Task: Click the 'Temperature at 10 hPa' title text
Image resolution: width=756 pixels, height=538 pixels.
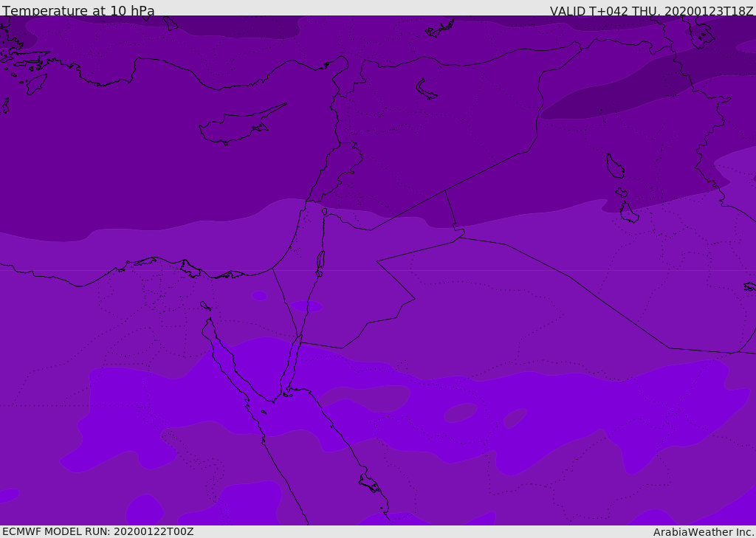Action: [x=78, y=10]
